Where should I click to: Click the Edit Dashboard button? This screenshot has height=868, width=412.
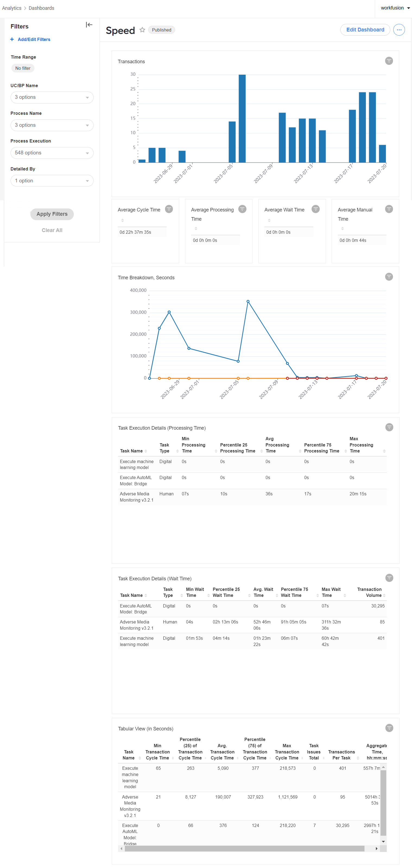365,30
